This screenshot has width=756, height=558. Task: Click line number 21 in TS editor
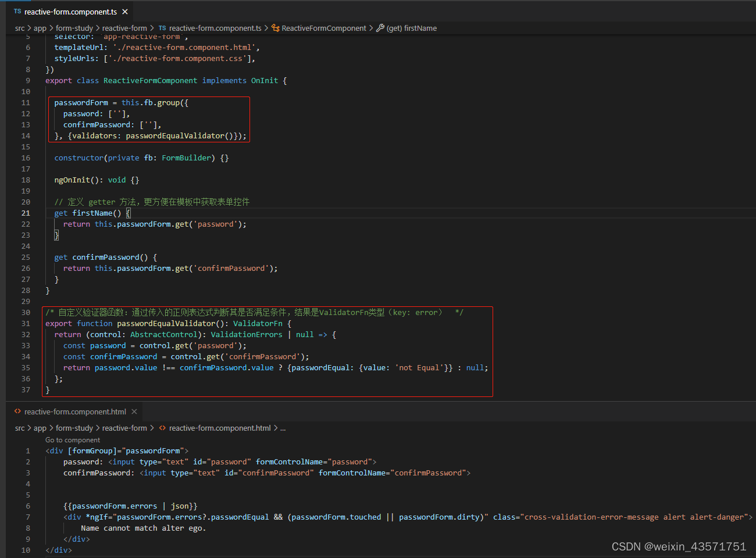[26, 213]
